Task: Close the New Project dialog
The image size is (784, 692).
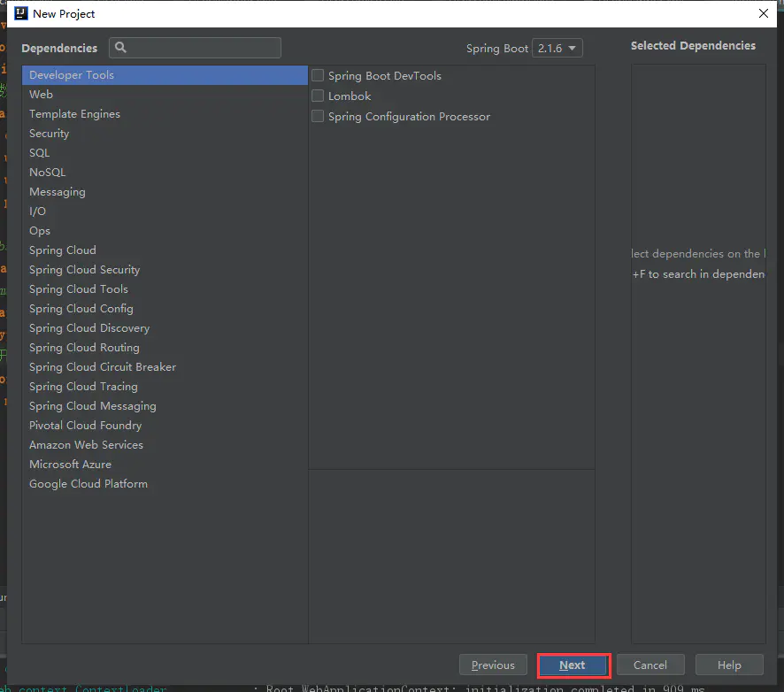Action: click(x=763, y=13)
